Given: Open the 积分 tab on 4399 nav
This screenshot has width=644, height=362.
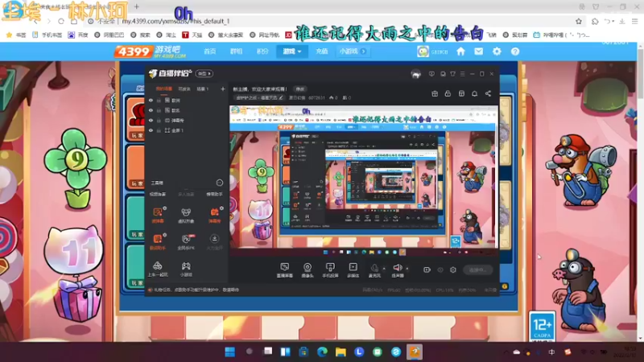Looking at the screenshot, I should click(262, 51).
